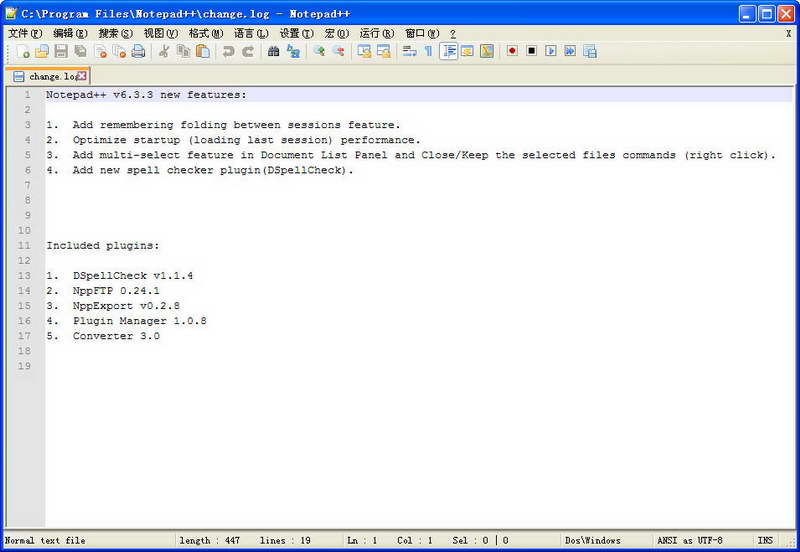Screen dimensions: 800x552
Task: Click the 'Included plugins:' line
Action: click(x=103, y=245)
